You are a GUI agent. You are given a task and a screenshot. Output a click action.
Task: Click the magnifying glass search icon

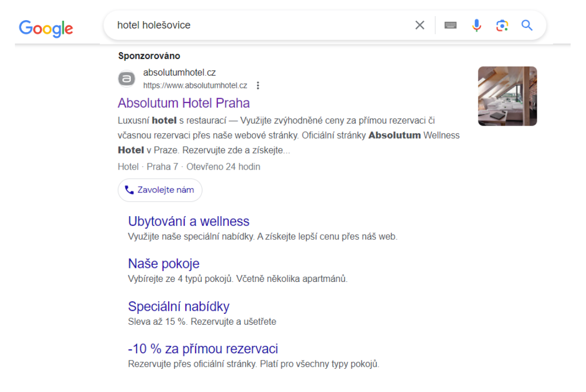(527, 25)
